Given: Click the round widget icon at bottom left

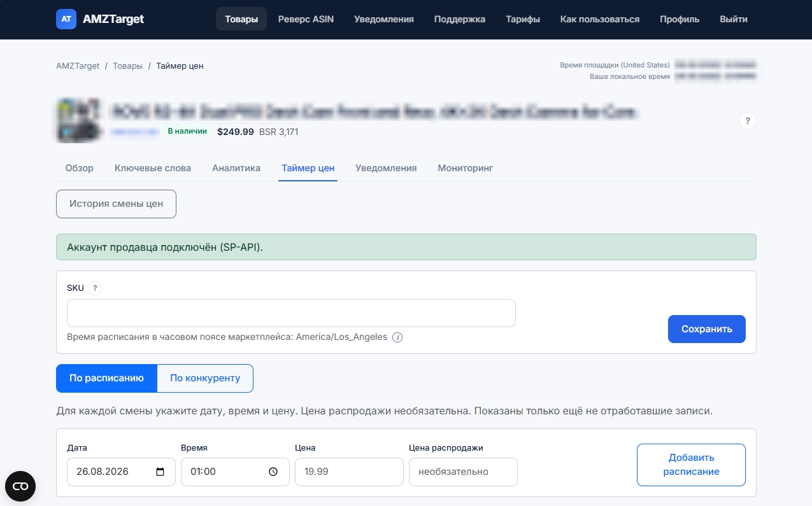Looking at the screenshot, I should (20, 486).
